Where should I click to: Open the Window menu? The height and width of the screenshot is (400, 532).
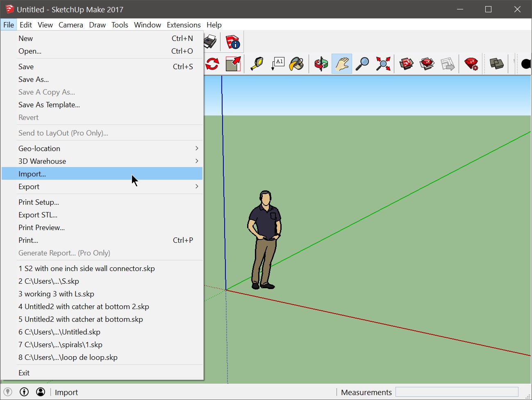click(x=148, y=25)
